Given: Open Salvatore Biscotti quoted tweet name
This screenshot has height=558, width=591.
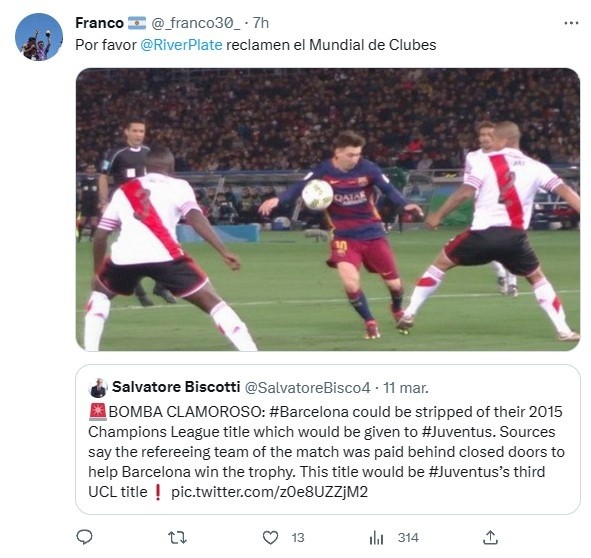Looking at the screenshot, I should [176, 387].
